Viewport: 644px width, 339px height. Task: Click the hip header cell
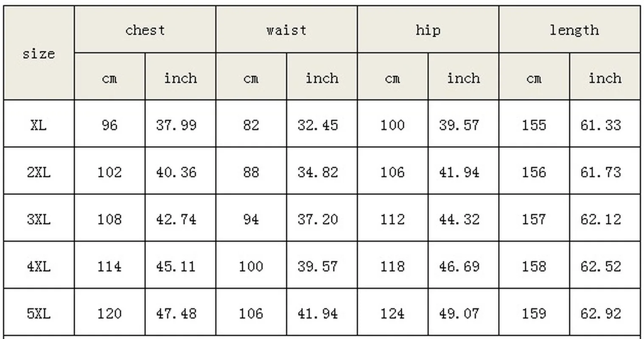click(428, 30)
